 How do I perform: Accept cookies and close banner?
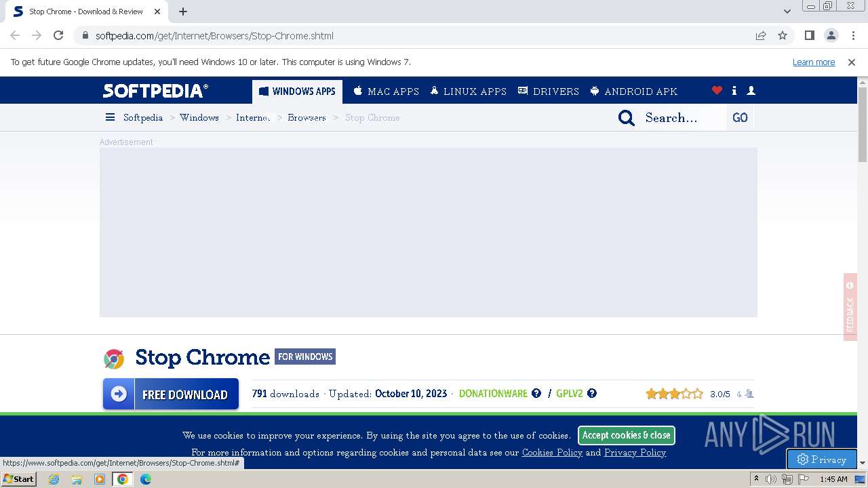point(626,435)
